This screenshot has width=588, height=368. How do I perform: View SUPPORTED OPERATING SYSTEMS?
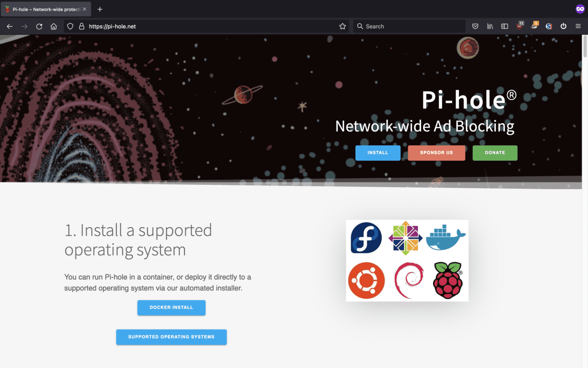[x=171, y=337]
